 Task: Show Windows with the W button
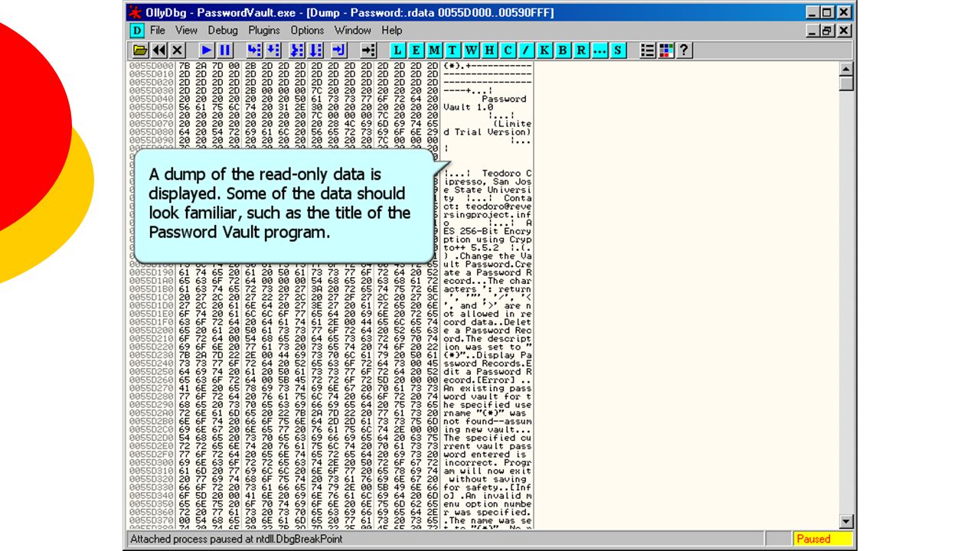471,51
